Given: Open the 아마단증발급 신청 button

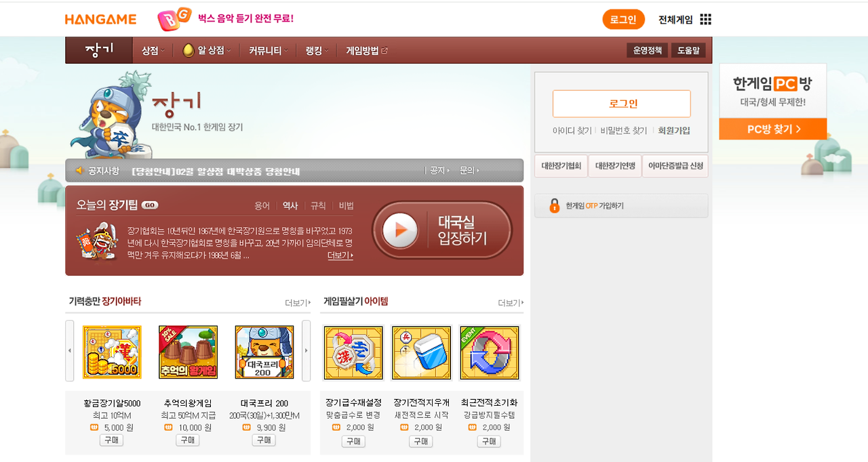Looking at the screenshot, I should coord(675,166).
